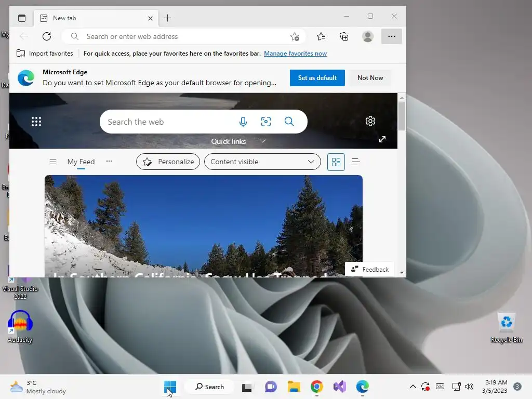Open File Explorer from taskbar
This screenshot has height=399, width=532.
pyautogui.click(x=294, y=387)
